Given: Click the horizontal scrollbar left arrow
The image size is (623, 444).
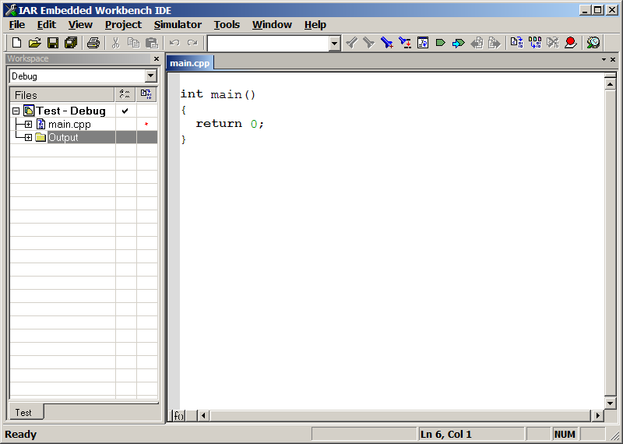Looking at the screenshot, I should click(x=203, y=416).
